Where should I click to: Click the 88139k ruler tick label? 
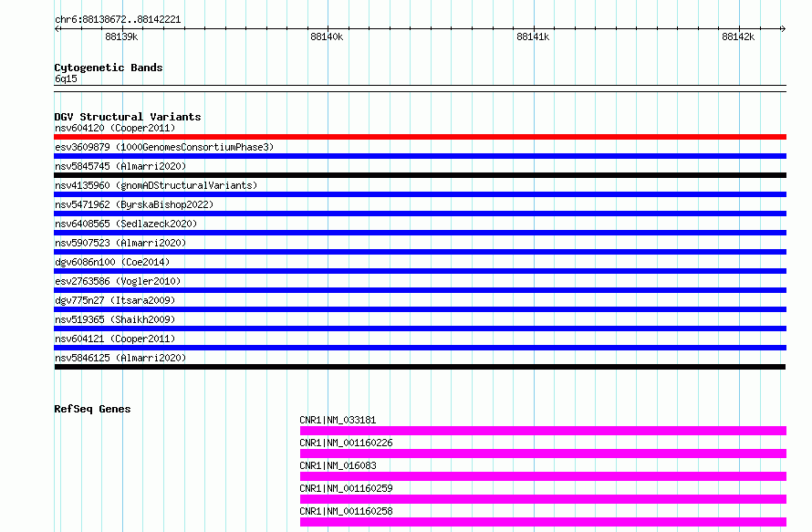point(121,37)
